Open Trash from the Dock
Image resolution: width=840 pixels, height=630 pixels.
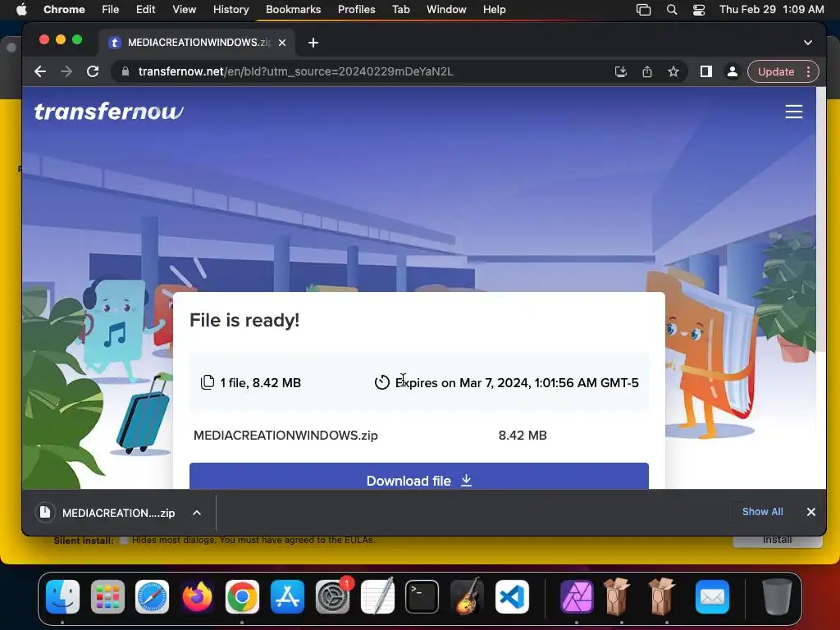(777, 596)
